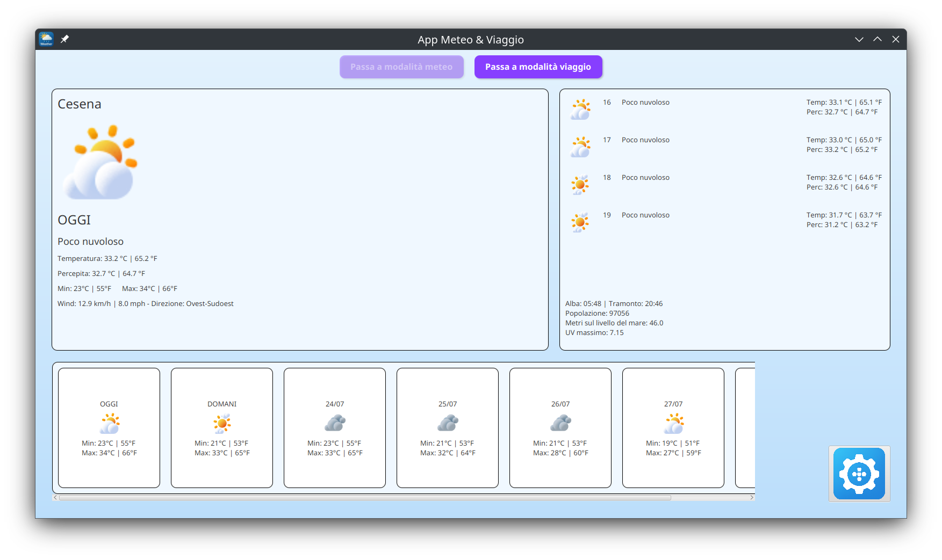942x560 pixels.
Task: Toggle the pin-window icon in the title bar
Action: coord(65,39)
